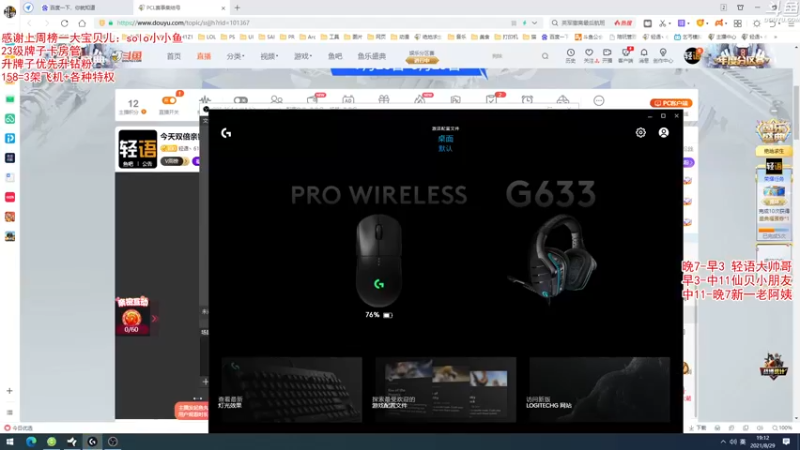Image resolution: width=800 pixels, height=450 pixels.
Task: Open the Windows Start menu
Action: pos(10,441)
